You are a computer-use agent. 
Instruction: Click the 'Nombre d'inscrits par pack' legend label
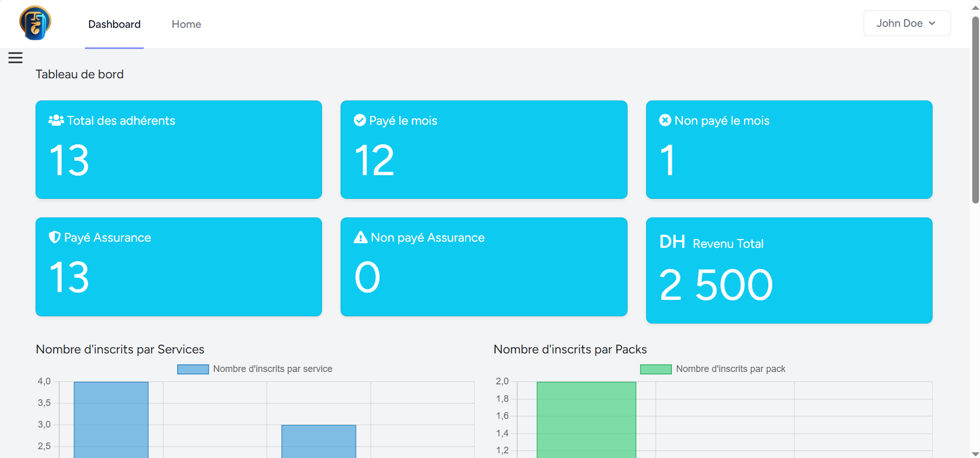click(x=731, y=369)
